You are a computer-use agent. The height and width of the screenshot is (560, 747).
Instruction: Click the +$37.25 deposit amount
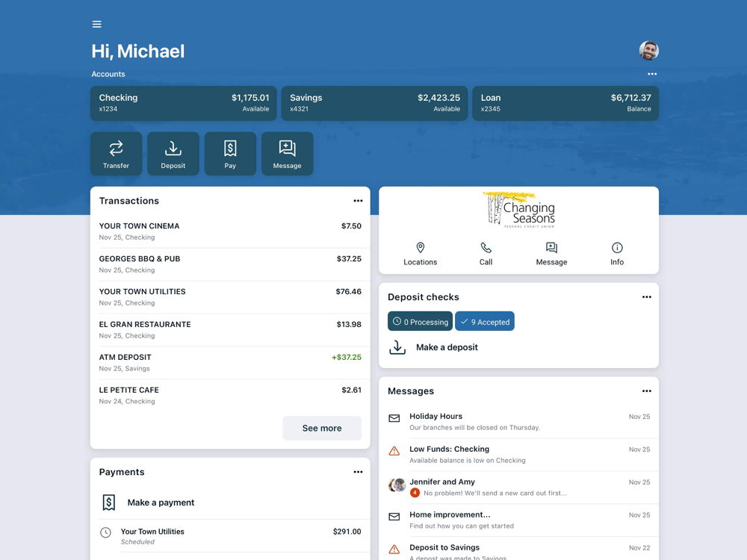[347, 357]
